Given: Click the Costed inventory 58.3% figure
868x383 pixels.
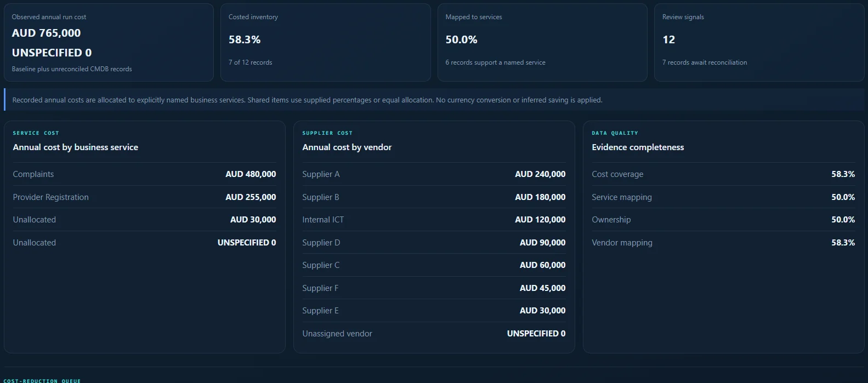Looking at the screenshot, I should (x=245, y=39).
